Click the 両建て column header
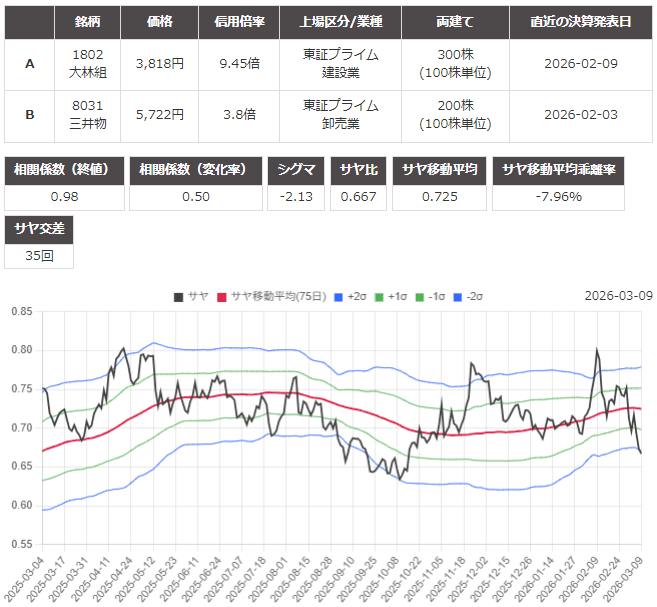Viewport: 657px width, 607px height. coord(457,21)
